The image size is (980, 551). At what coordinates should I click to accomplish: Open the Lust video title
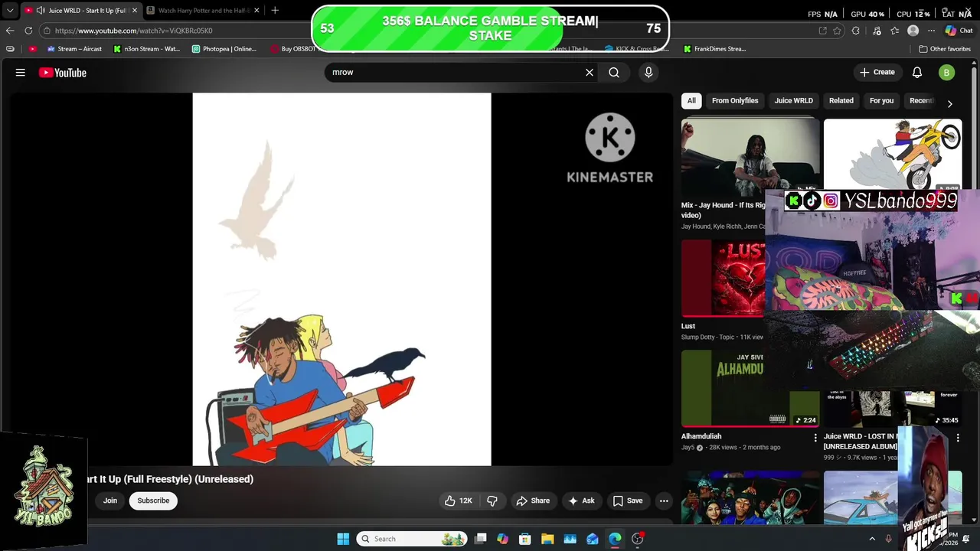coord(688,326)
